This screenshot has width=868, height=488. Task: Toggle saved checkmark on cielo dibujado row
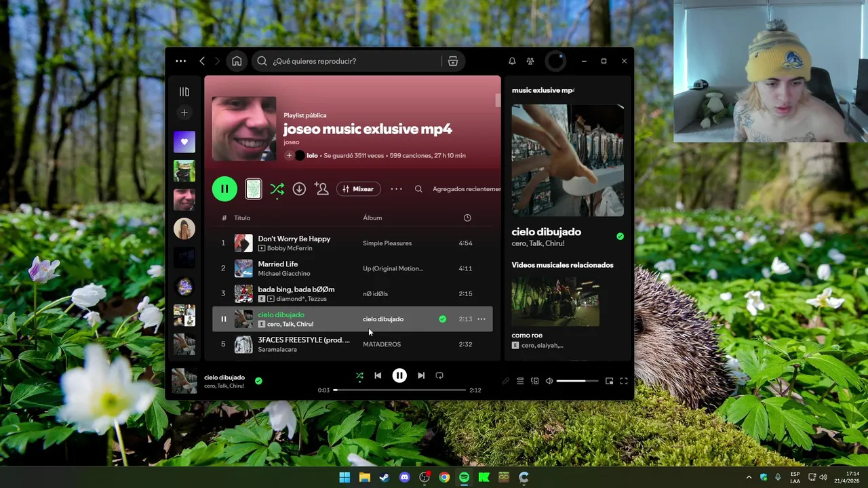[x=442, y=319]
